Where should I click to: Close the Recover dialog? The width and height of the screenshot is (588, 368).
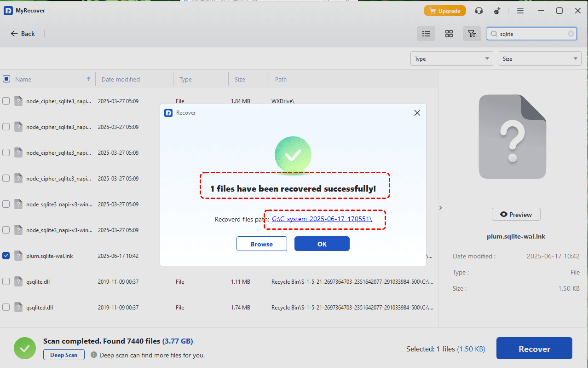click(417, 112)
